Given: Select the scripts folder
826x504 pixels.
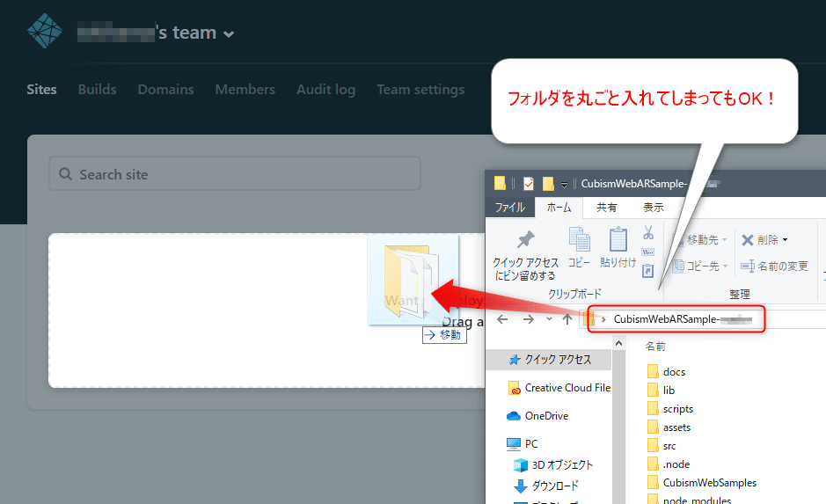Looking at the screenshot, I should click(670, 409).
